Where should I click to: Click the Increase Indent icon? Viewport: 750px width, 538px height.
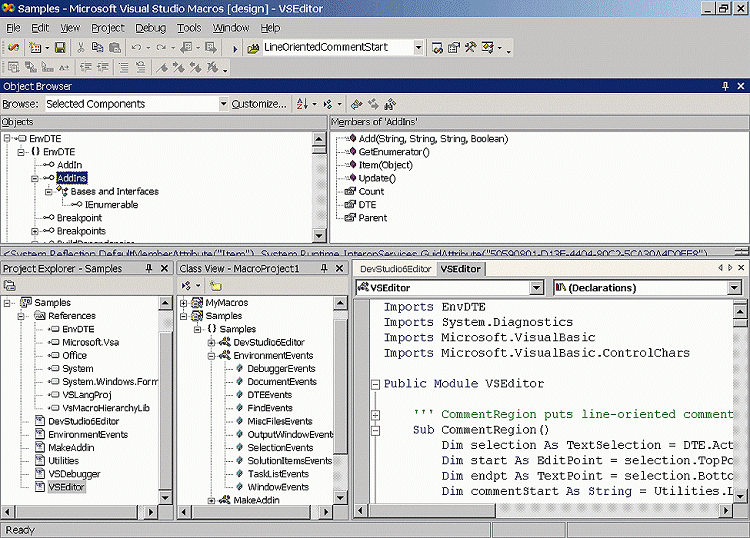(103, 67)
